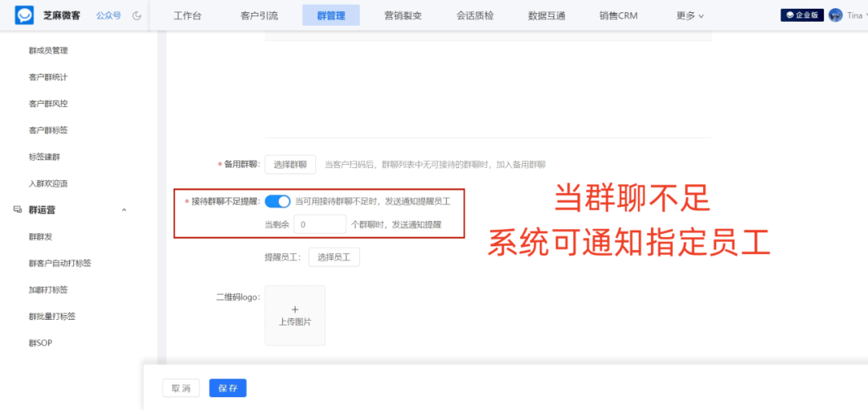Collapse the 群运营 sidebar section
Image resolution: width=868 pixels, height=410 pixels.
(x=124, y=210)
